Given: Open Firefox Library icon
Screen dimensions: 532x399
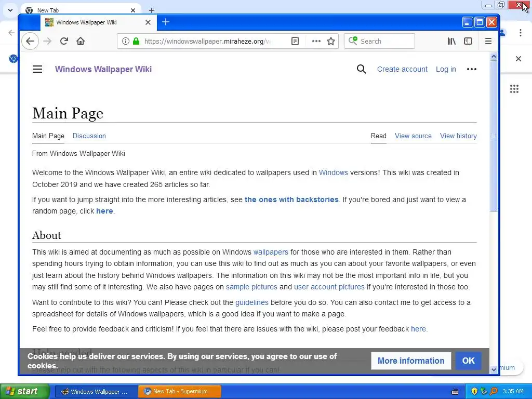Looking at the screenshot, I should point(451,42).
